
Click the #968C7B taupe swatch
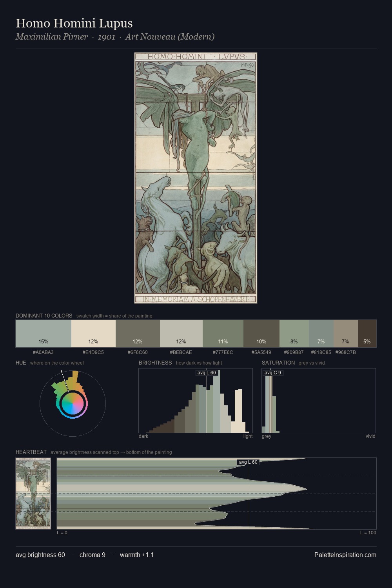click(x=345, y=334)
